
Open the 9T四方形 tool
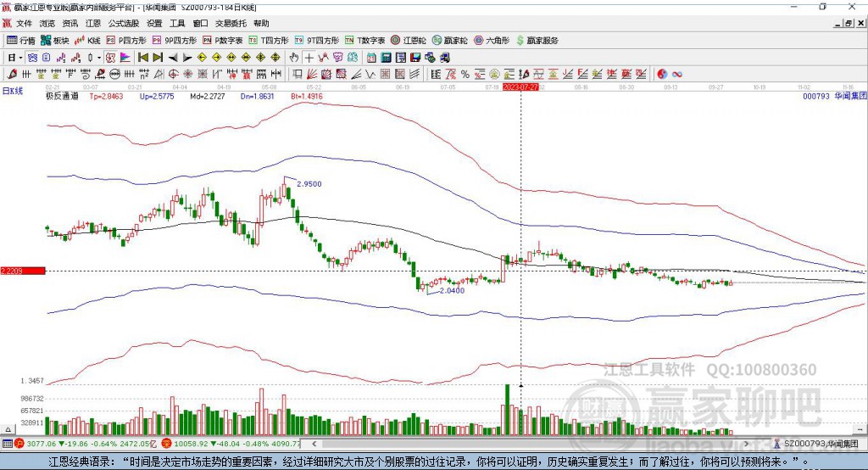(x=317, y=41)
